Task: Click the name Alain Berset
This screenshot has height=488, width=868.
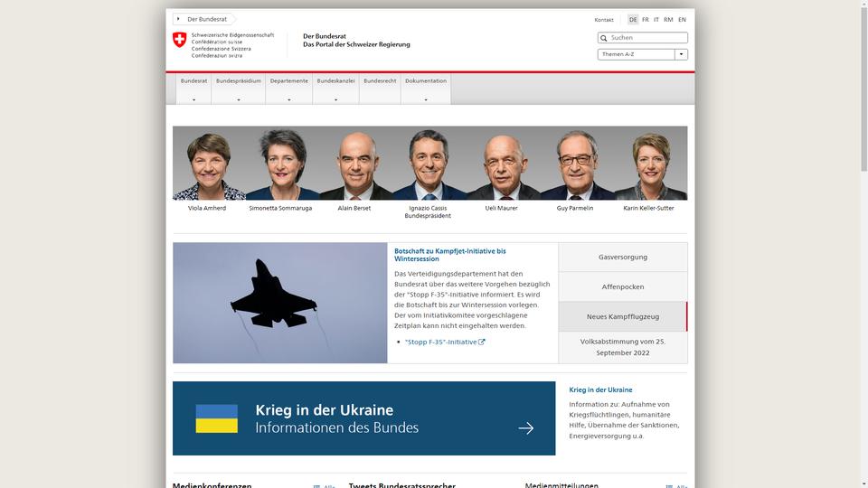Action: pos(354,208)
